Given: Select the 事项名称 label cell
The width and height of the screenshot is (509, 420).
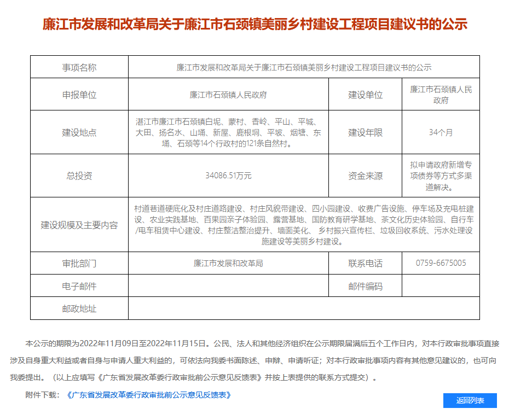Looking at the screenshot, I should pos(79,67).
